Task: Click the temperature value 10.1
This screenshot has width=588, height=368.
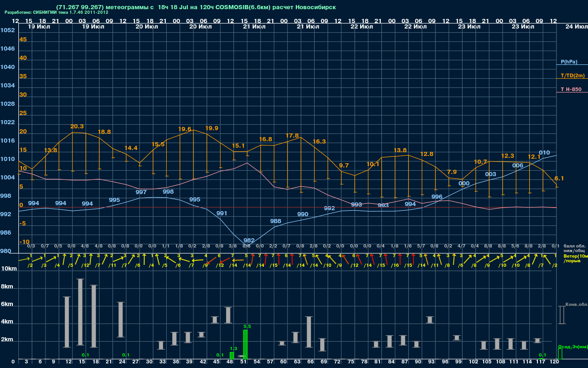Action: pos(373,164)
